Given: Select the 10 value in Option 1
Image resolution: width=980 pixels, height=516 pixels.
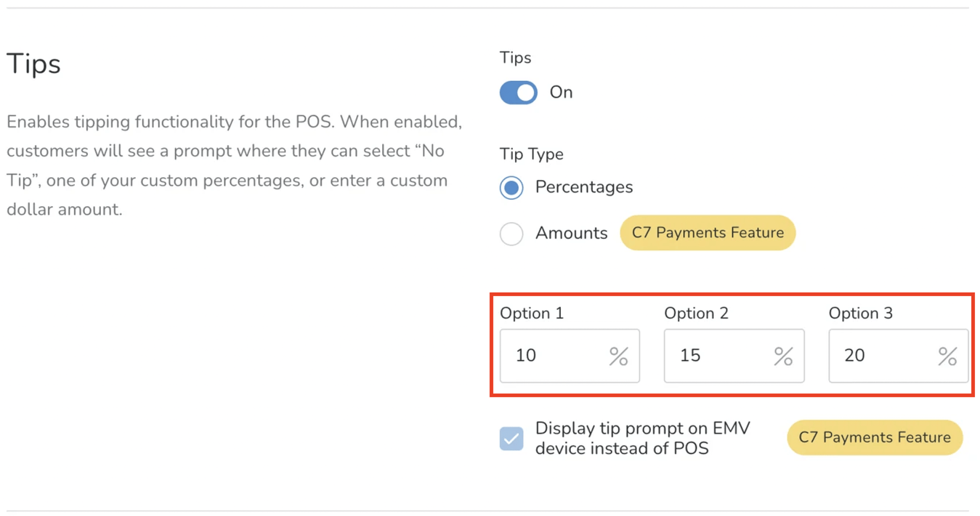Looking at the screenshot, I should pos(525,356).
